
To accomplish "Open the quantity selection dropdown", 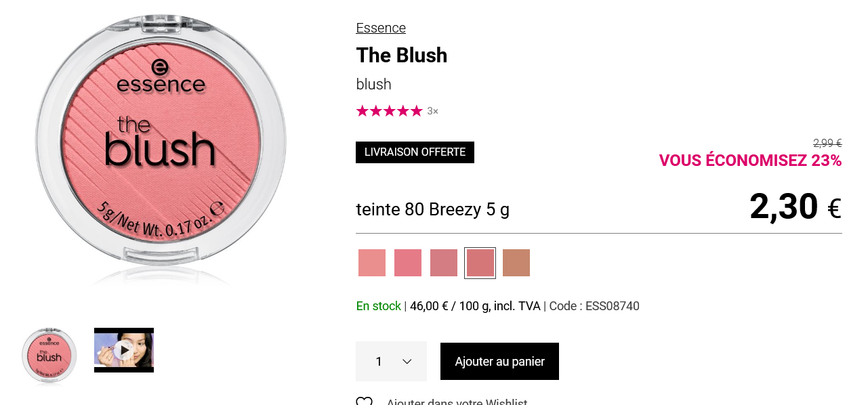I will (391, 361).
